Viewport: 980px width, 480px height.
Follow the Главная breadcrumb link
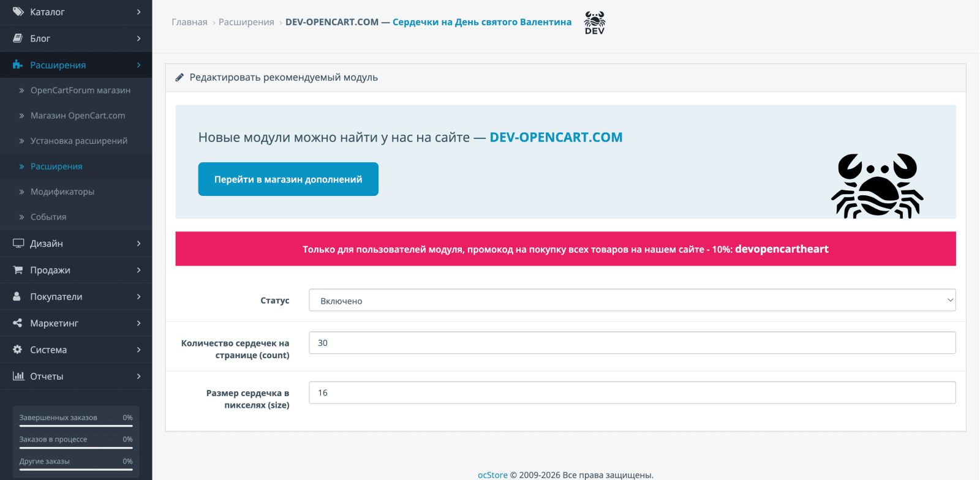point(189,22)
